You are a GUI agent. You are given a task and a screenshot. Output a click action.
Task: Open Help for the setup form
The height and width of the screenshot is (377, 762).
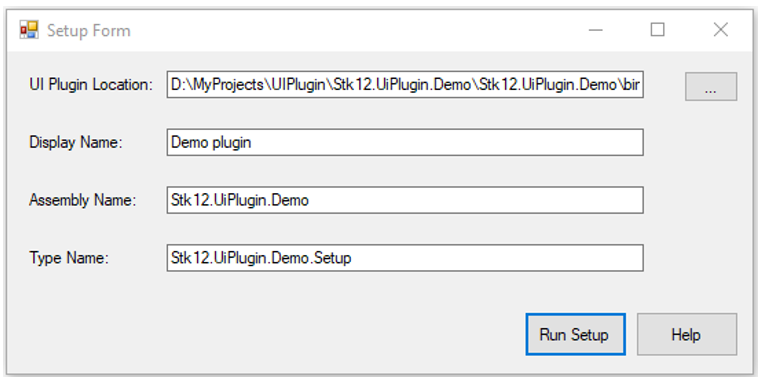tap(687, 334)
